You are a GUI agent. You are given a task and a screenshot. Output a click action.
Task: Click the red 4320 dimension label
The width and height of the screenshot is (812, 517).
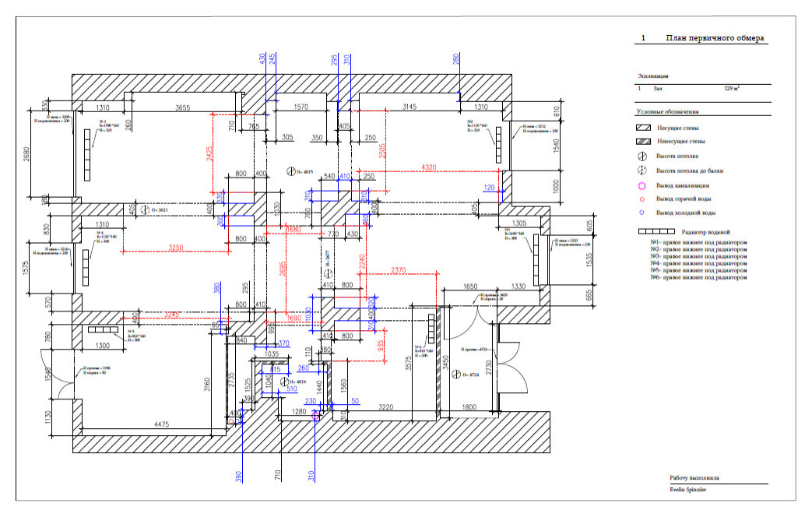click(429, 167)
